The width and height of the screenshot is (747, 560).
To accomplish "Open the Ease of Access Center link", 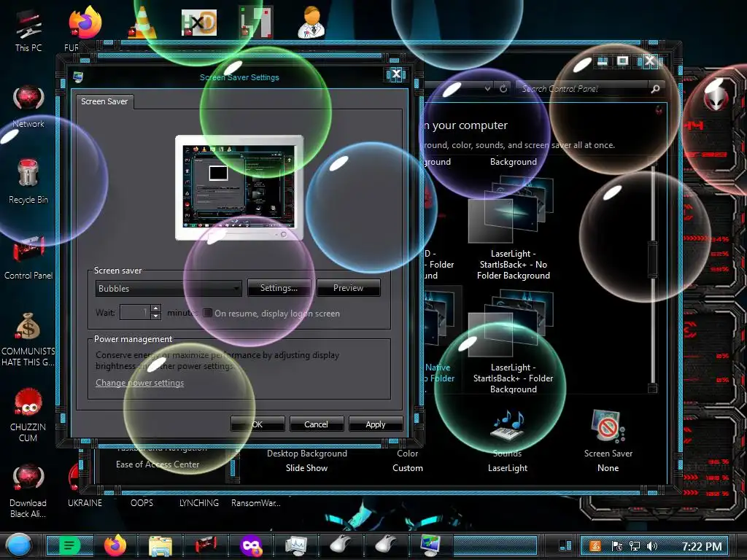I will tap(158, 464).
